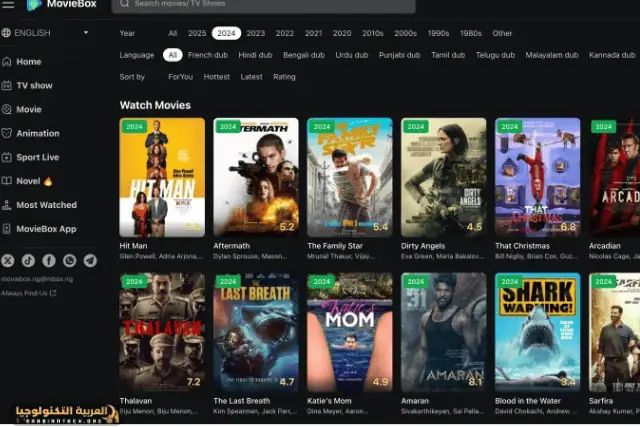Sort movies by Hottest
640x427 pixels.
217,77
